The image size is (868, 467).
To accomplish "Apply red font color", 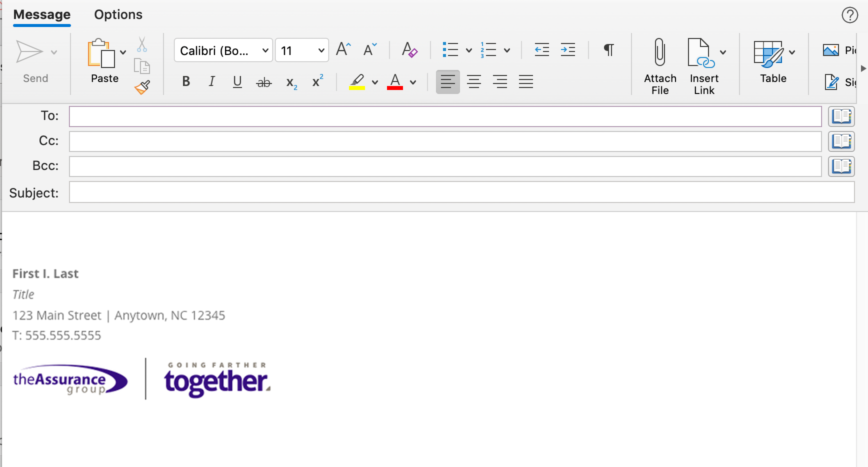I will click(x=395, y=81).
